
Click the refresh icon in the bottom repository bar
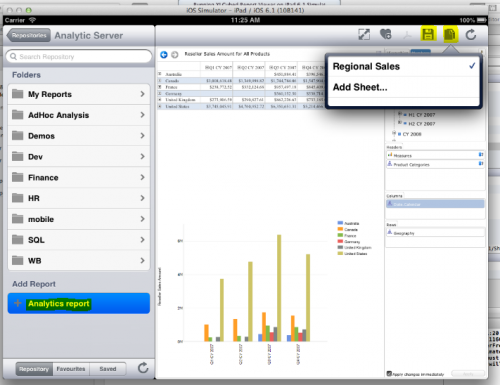tap(143, 368)
